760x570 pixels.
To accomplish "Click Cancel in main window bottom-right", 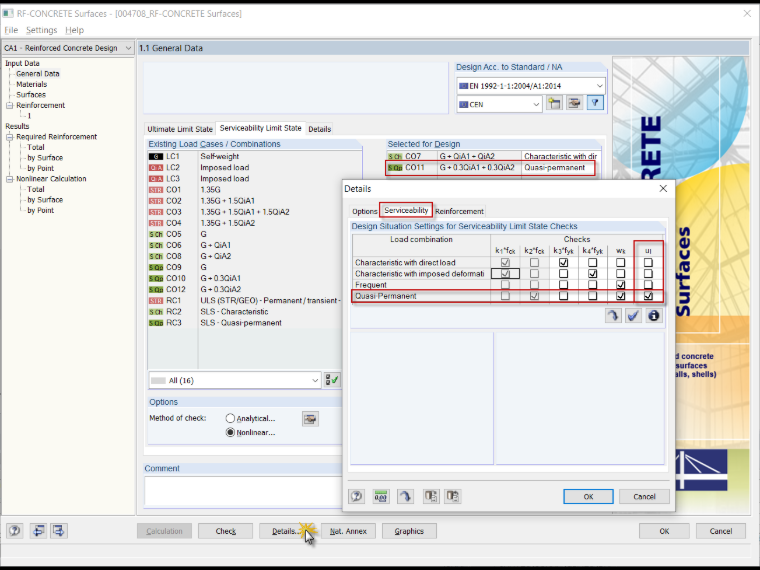I will pyautogui.click(x=721, y=531).
